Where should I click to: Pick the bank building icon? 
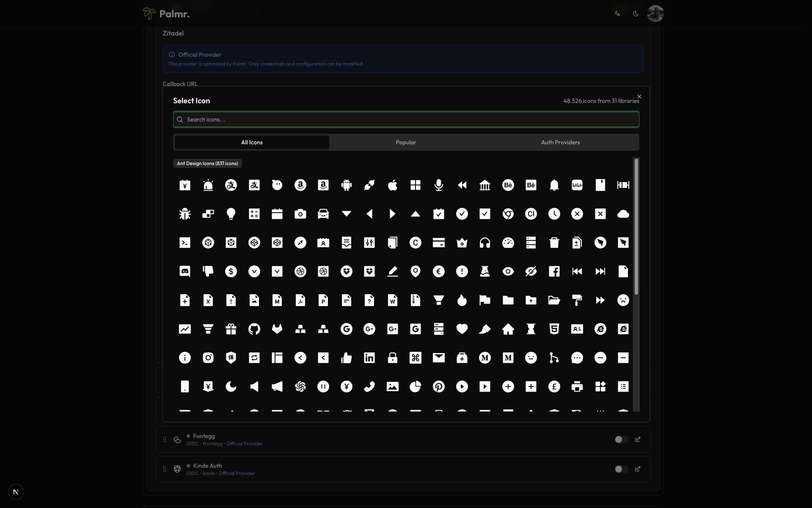point(485,185)
